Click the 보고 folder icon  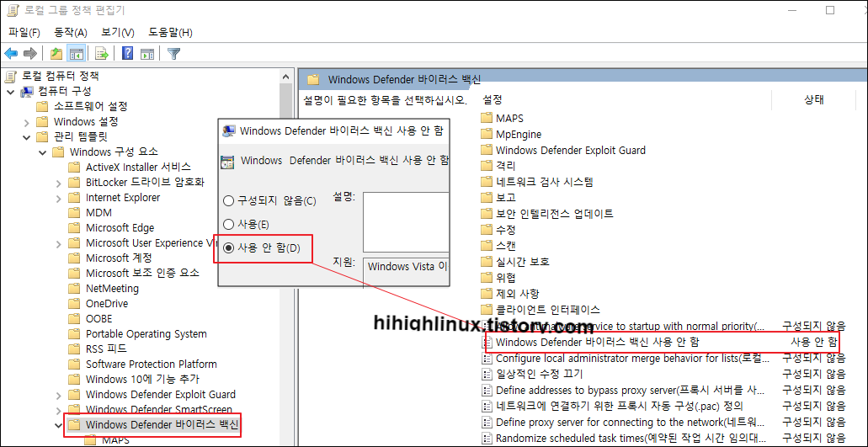487,198
